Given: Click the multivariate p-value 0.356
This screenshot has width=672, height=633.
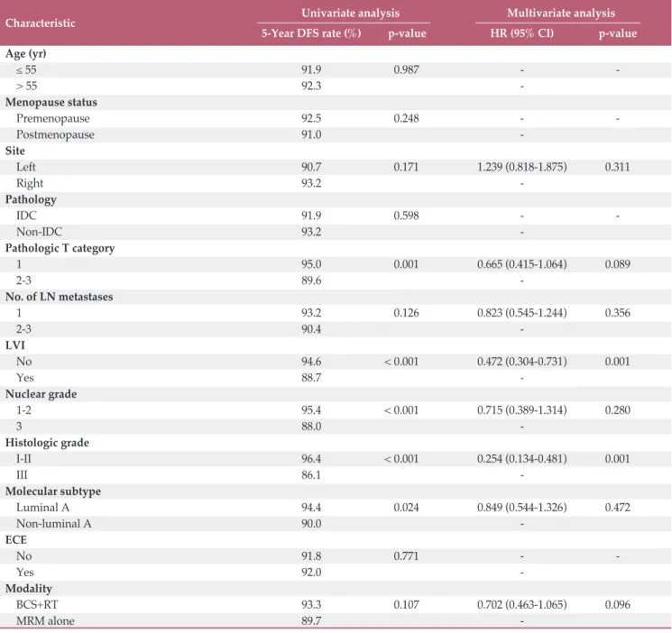Looking at the screenshot, I should 618,313.
